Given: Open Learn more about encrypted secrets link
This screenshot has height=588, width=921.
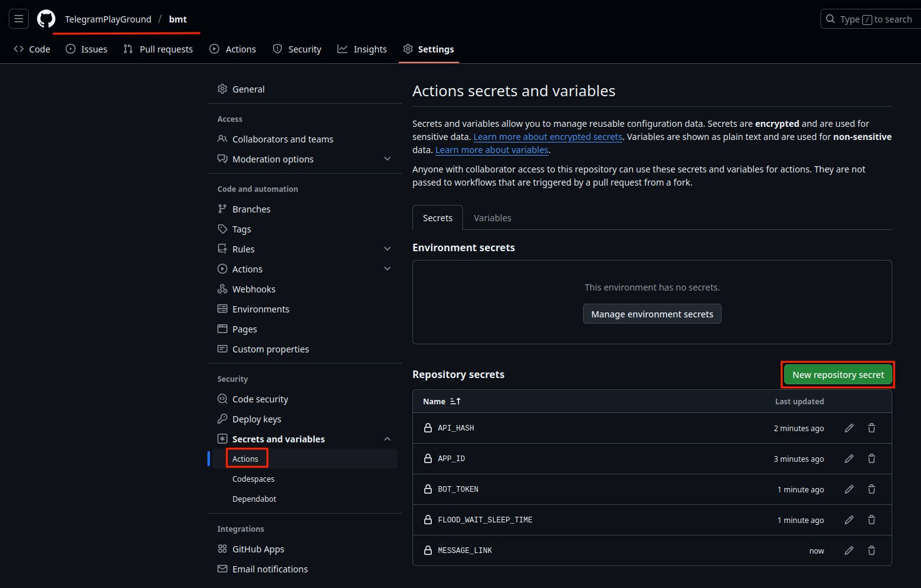Looking at the screenshot, I should [548, 137].
